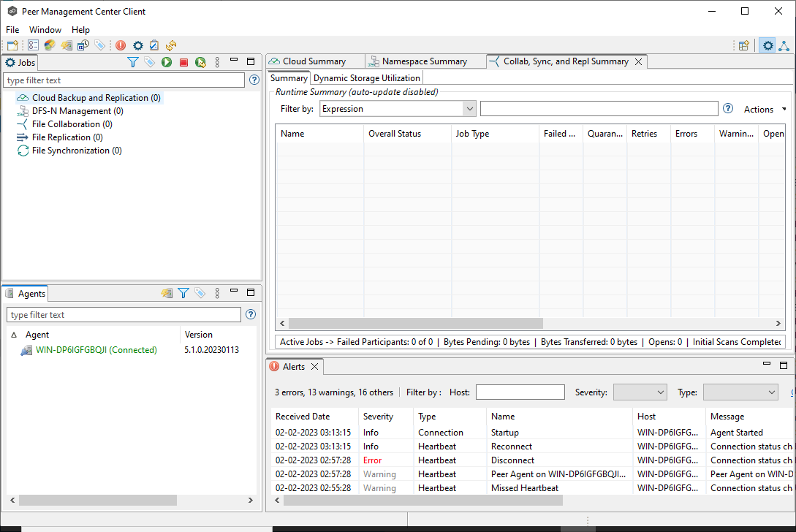Click the funnel filter icon in Agents panel

coord(183,293)
